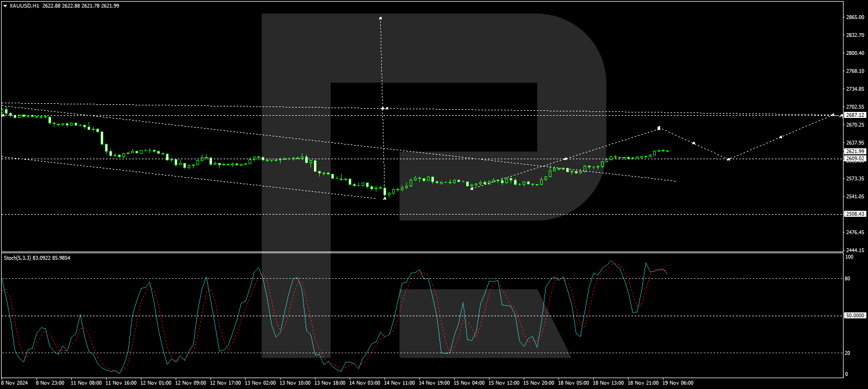Click the 2621.99 current price label
Image resolution: width=868 pixels, height=389 pixels.
[x=855, y=152]
